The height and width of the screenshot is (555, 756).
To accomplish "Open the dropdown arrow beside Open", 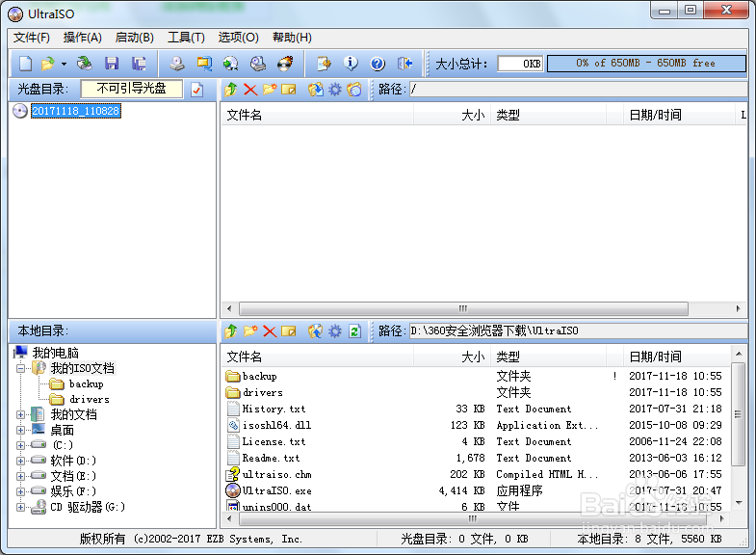I will (x=64, y=64).
